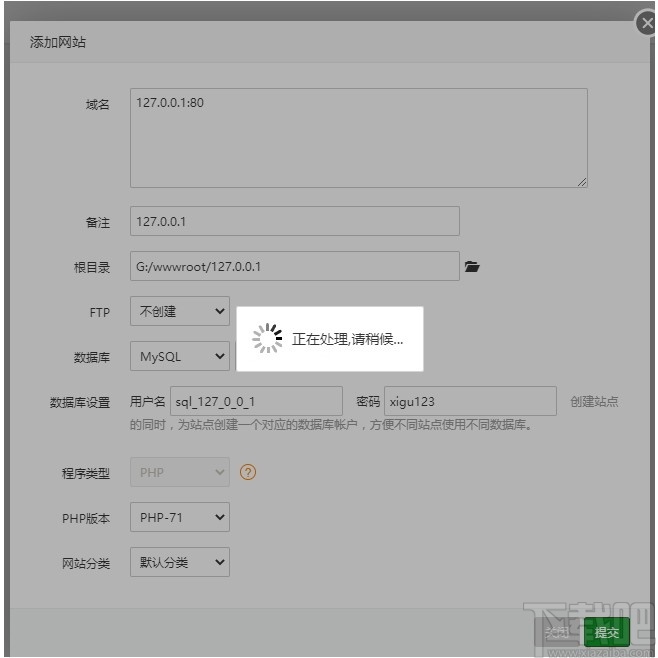Viewport: 658px width, 658px height.
Task: Click the 备注 label
Action: [x=98, y=222]
